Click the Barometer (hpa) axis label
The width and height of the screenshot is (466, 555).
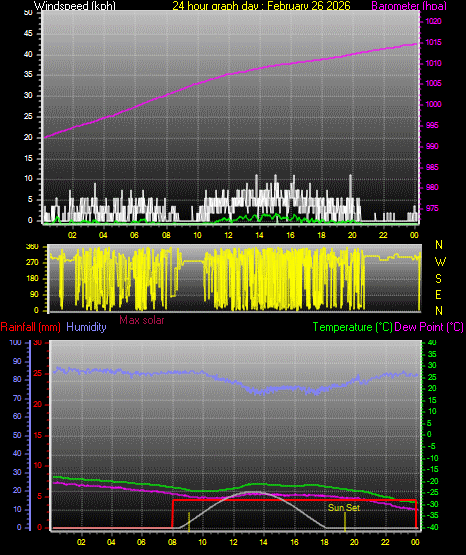(409, 6)
